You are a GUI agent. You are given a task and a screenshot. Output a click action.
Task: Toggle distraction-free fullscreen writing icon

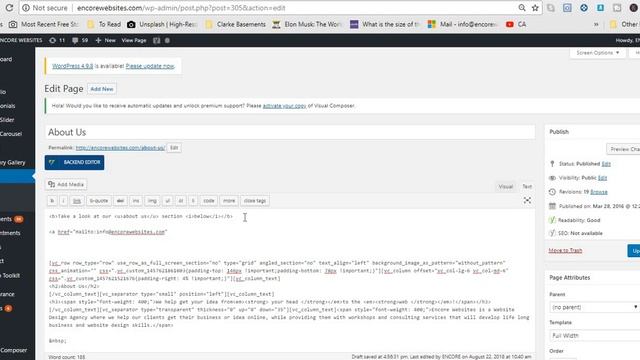click(527, 200)
